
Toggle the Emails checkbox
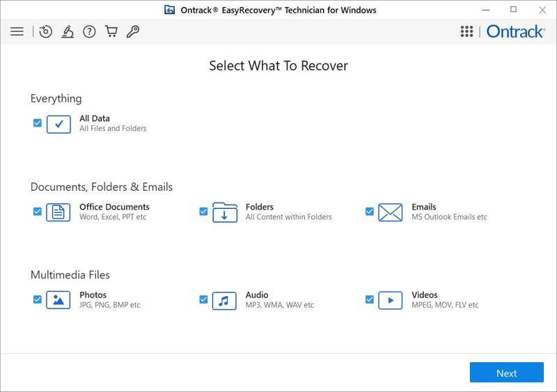[x=370, y=212]
